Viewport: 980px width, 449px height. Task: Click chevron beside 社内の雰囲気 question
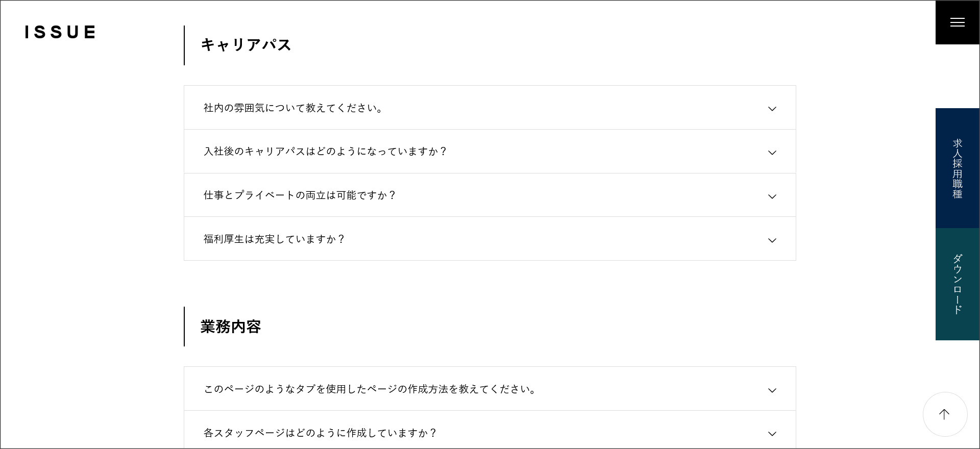(772, 109)
